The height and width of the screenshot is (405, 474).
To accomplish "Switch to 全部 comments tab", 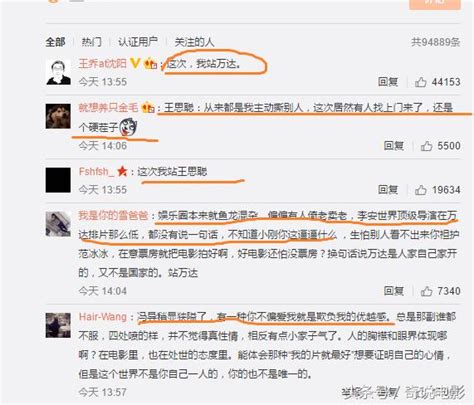I will pos(55,42).
